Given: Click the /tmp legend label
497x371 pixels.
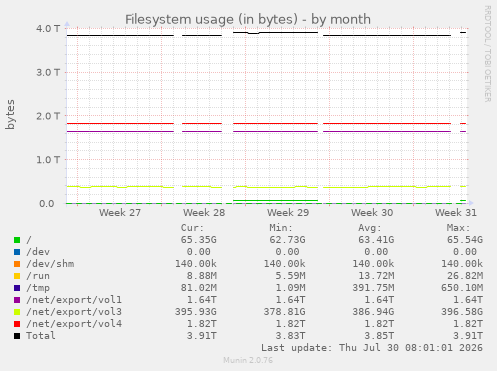Looking at the screenshot, I should point(38,288).
